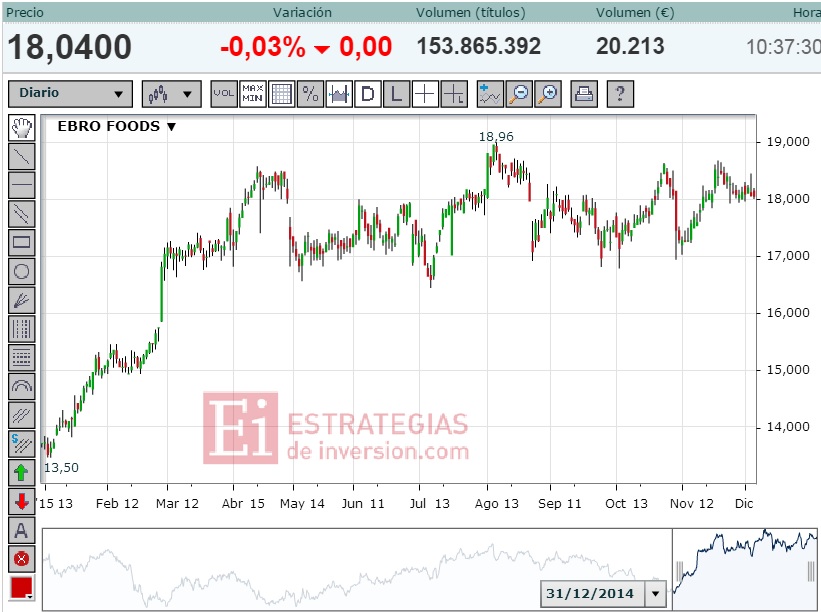
Task: Grab the left range slider handle
Action: [x=680, y=572]
